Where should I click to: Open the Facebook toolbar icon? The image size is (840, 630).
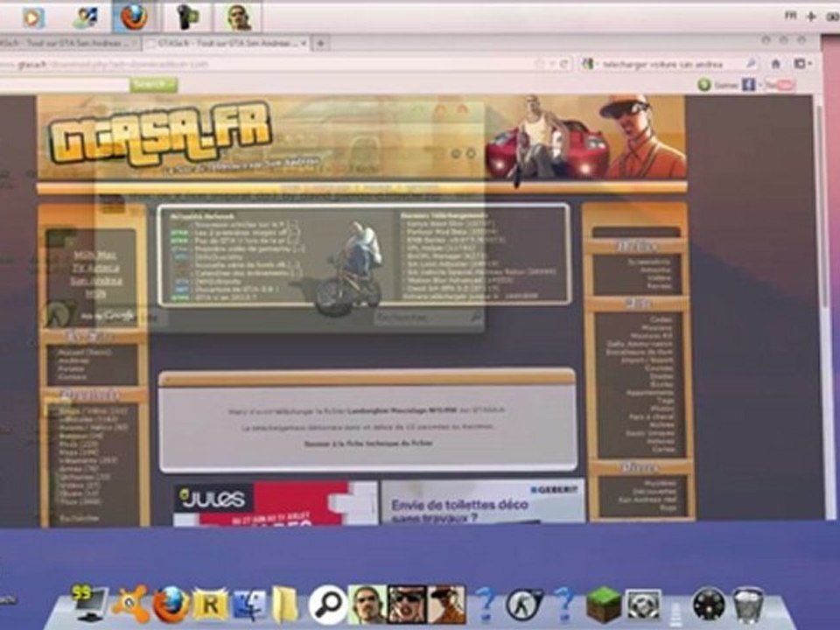pos(748,85)
